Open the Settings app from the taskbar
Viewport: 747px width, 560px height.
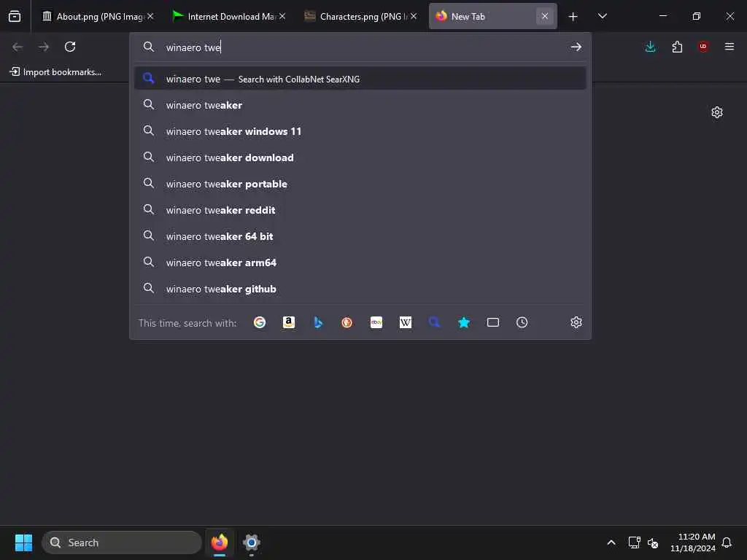pos(252,542)
